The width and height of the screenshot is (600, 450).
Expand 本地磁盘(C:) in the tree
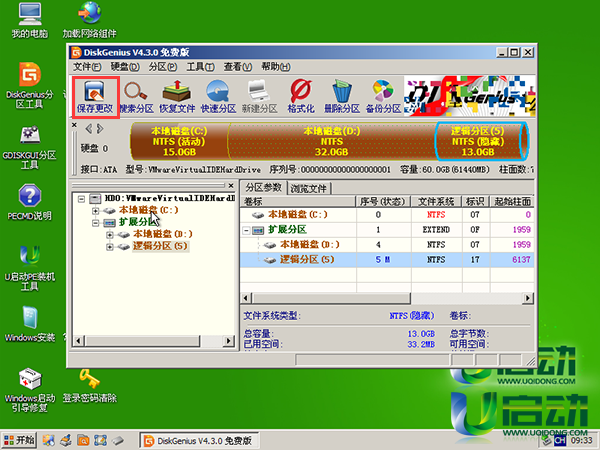click(95, 211)
